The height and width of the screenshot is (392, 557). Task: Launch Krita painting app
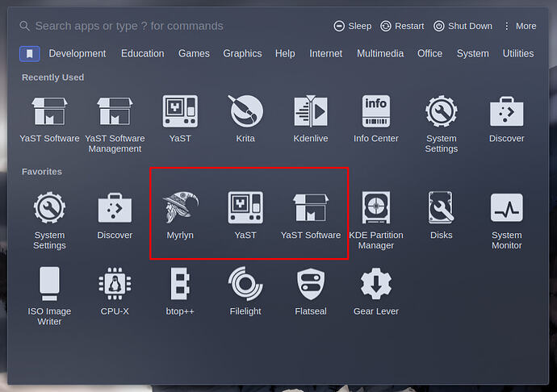(x=245, y=119)
